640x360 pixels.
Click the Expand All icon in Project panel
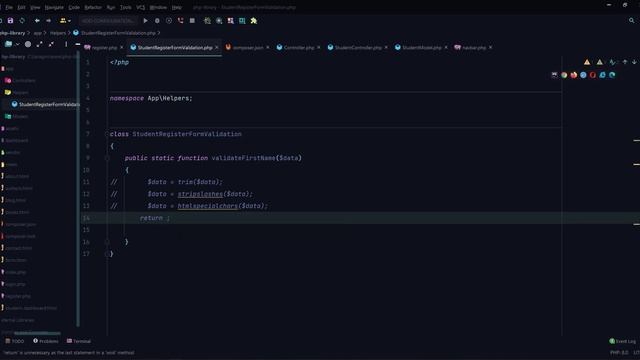point(40,44)
